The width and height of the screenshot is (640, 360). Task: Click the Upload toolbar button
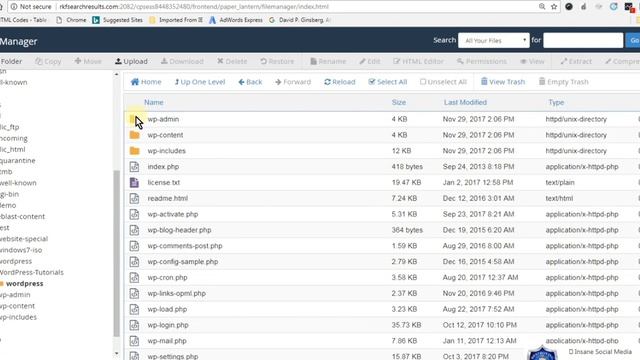tap(131, 61)
